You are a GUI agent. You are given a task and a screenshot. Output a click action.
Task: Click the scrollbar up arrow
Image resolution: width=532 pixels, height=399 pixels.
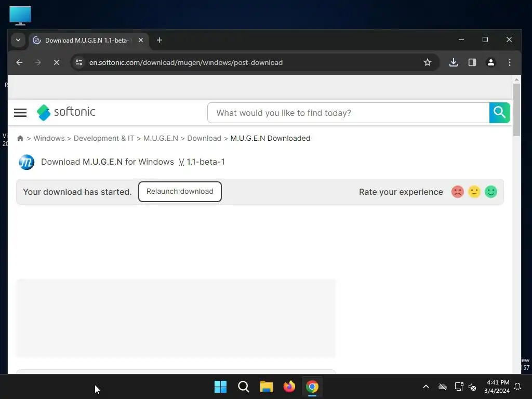pos(516,79)
